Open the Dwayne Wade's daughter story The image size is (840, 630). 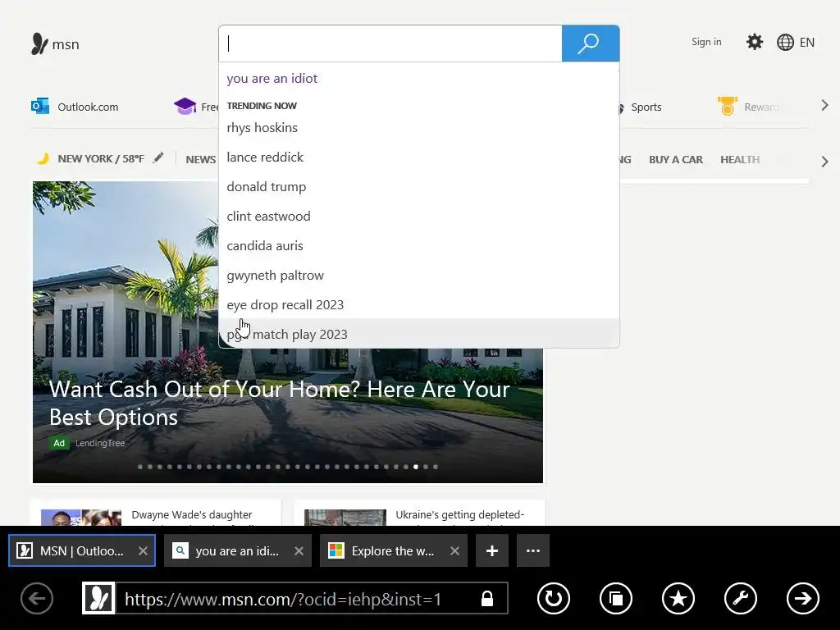pos(192,515)
